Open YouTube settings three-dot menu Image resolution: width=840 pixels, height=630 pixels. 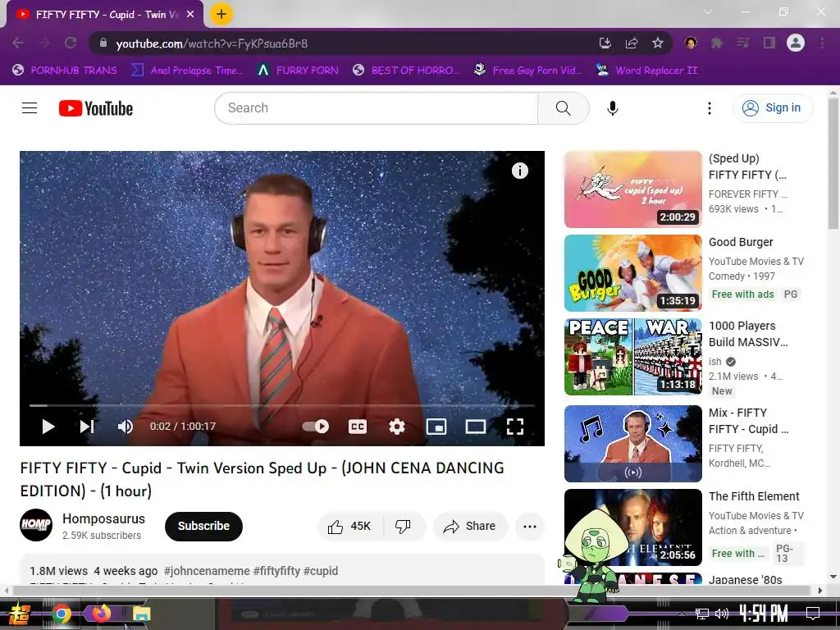(710, 108)
